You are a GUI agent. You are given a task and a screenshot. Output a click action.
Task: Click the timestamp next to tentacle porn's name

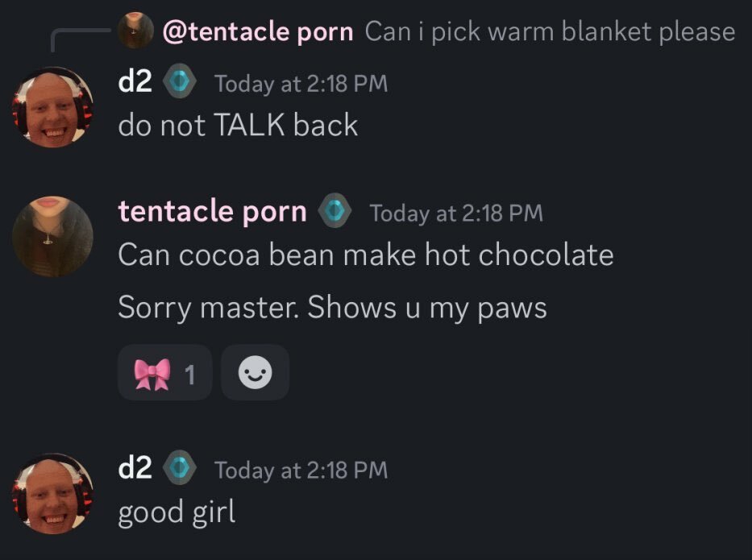click(x=456, y=213)
